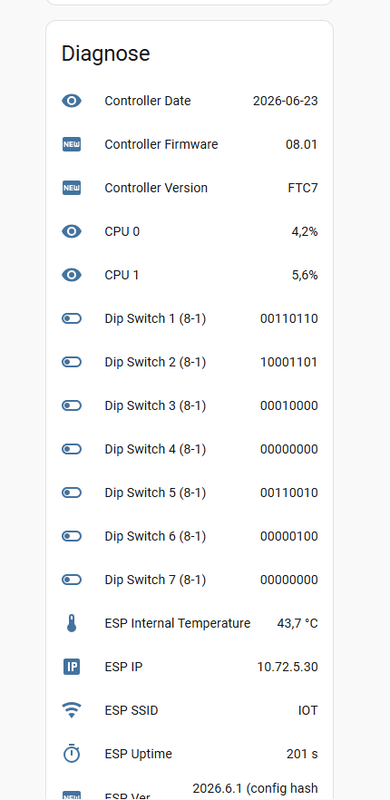Click dip switch value 00000100
Image resolution: width=390 pixels, height=800 pixels.
(289, 536)
